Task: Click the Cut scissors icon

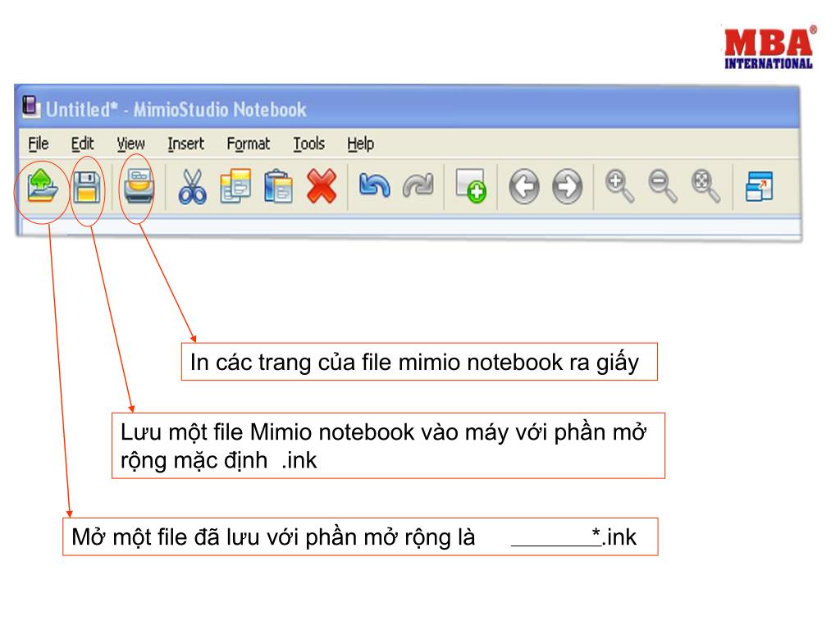Action: click(x=192, y=187)
